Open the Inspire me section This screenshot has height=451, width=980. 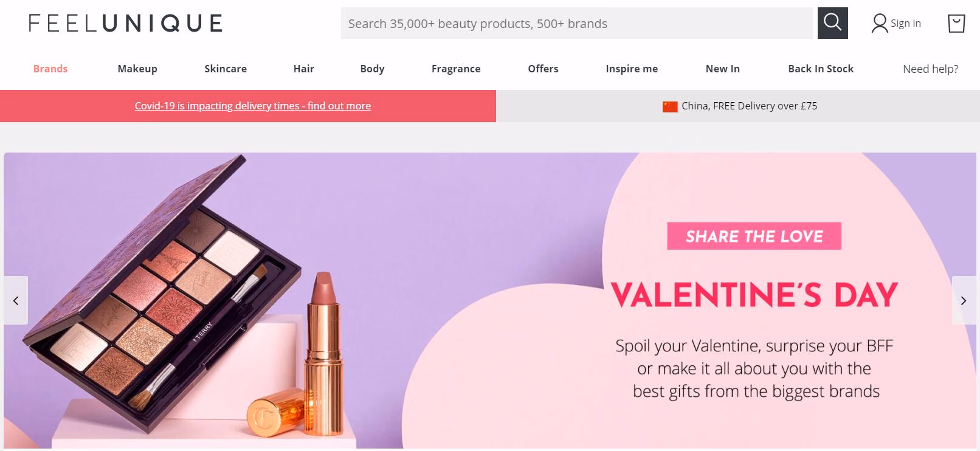632,69
